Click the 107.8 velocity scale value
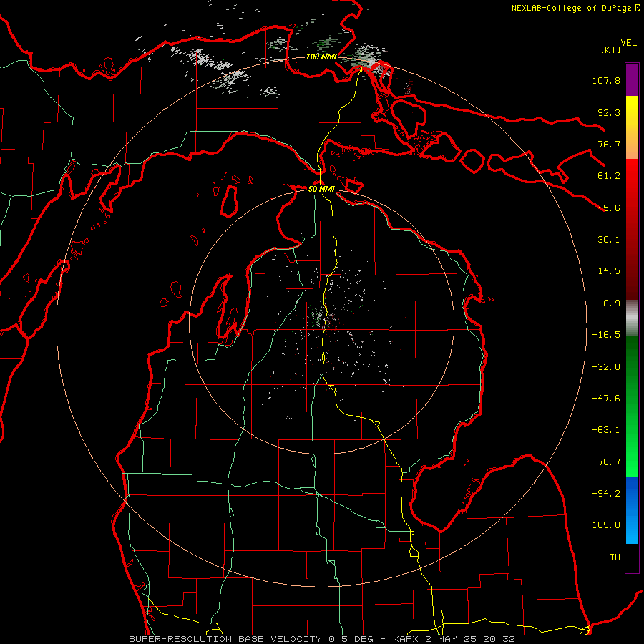Screen dimensions: 644x644 606,80
